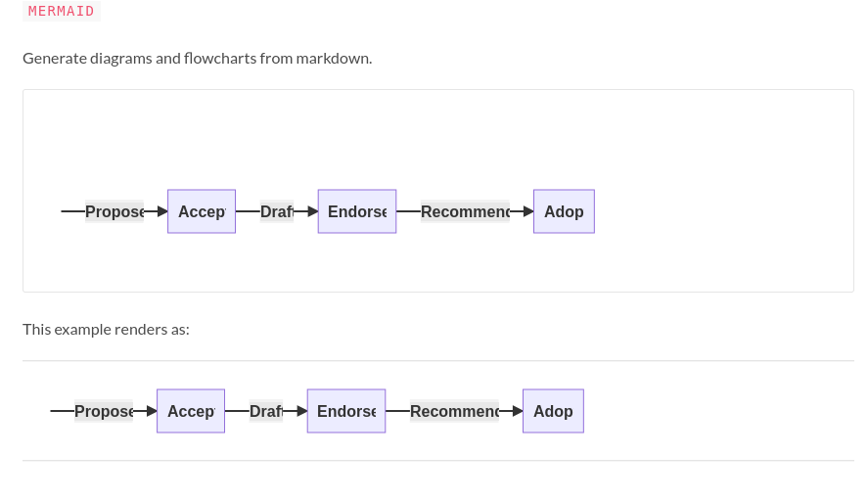Viewport: 868px width, 501px height.
Task: Select the Endorse node in the lower rendered diagram
Action: click(x=346, y=411)
